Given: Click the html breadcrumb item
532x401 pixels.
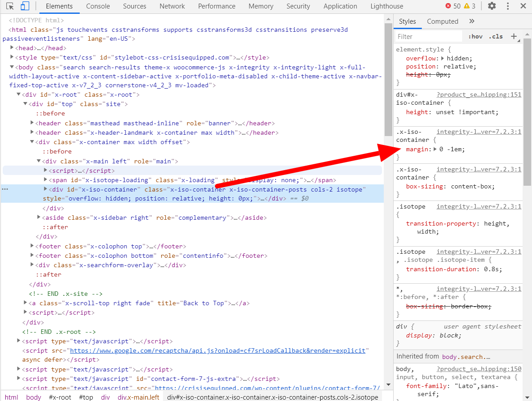Looking at the screenshot, I should tap(12, 397).
